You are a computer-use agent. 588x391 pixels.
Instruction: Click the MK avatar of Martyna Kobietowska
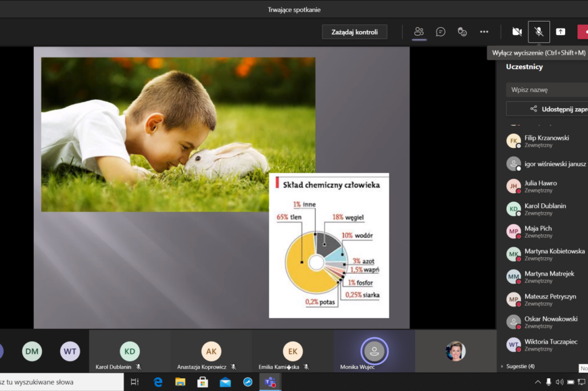tap(514, 255)
